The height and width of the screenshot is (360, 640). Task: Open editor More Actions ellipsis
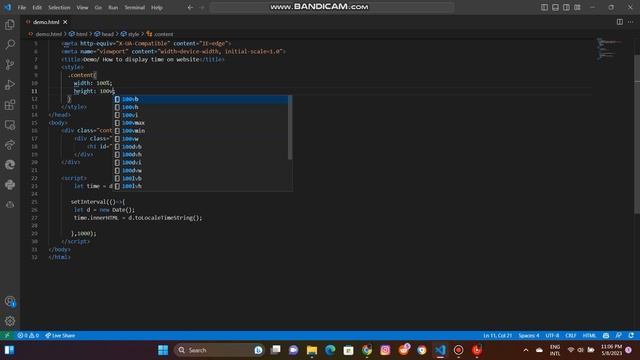(x=631, y=22)
